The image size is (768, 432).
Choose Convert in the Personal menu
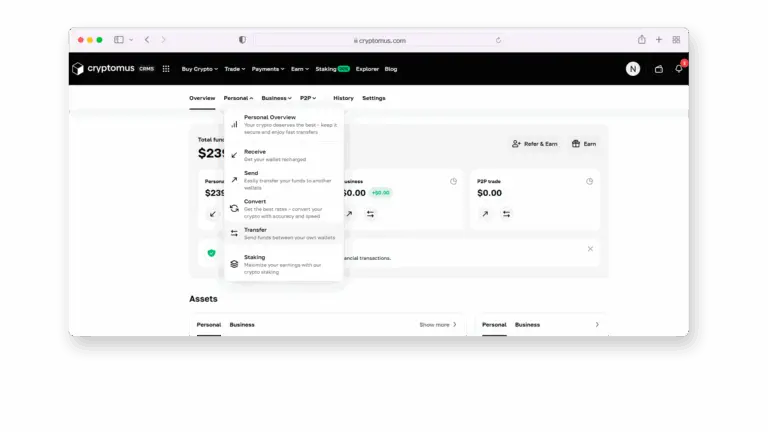(284, 209)
